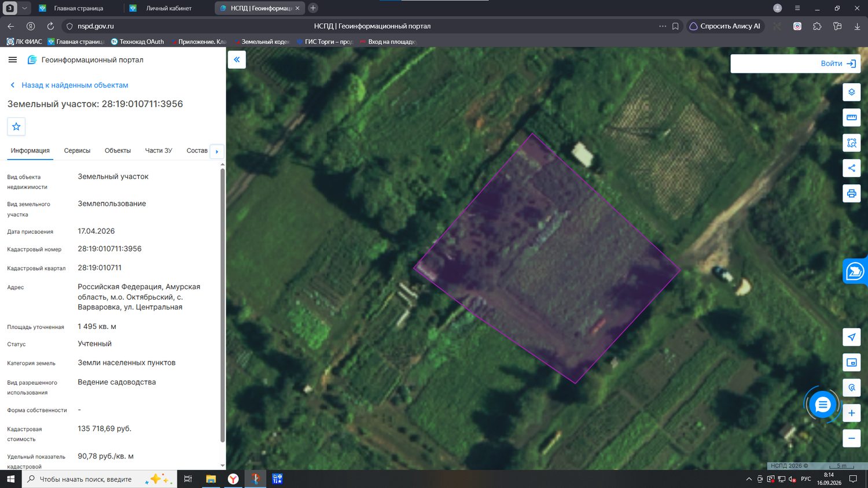The height and width of the screenshot is (488, 868).
Task: Open a new browser tab
Action: click(313, 8)
